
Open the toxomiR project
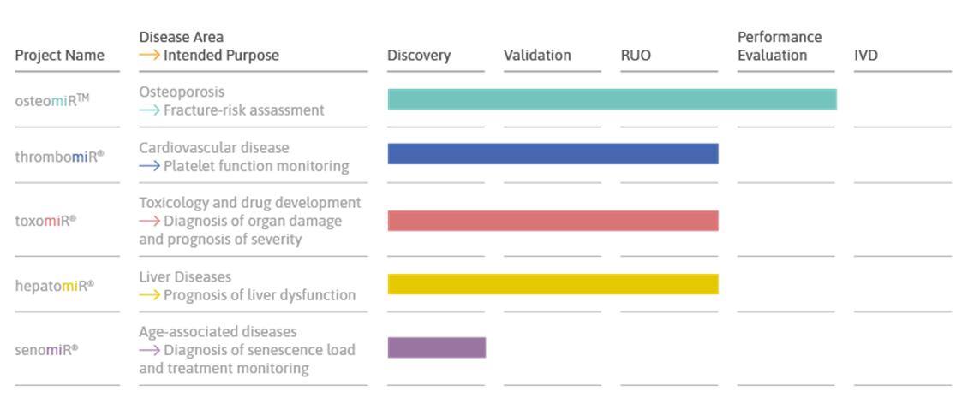click(45, 221)
